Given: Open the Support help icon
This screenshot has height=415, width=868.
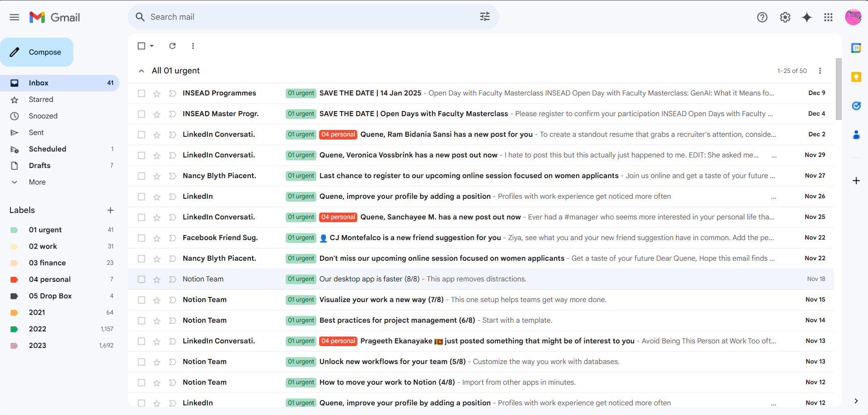Looking at the screenshot, I should click(x=762, y=17).
